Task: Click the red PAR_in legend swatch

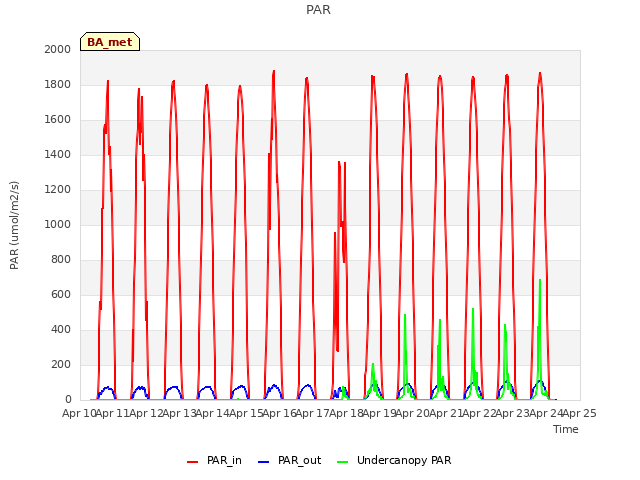Action: 192,462
